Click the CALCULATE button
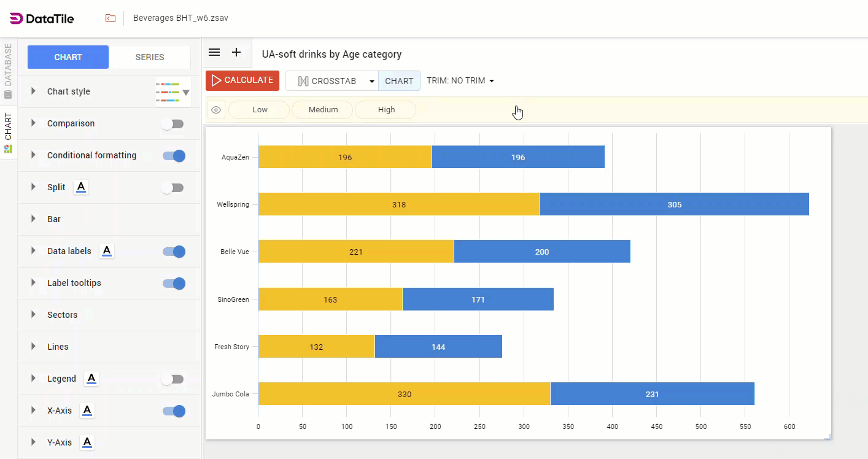 242,80
